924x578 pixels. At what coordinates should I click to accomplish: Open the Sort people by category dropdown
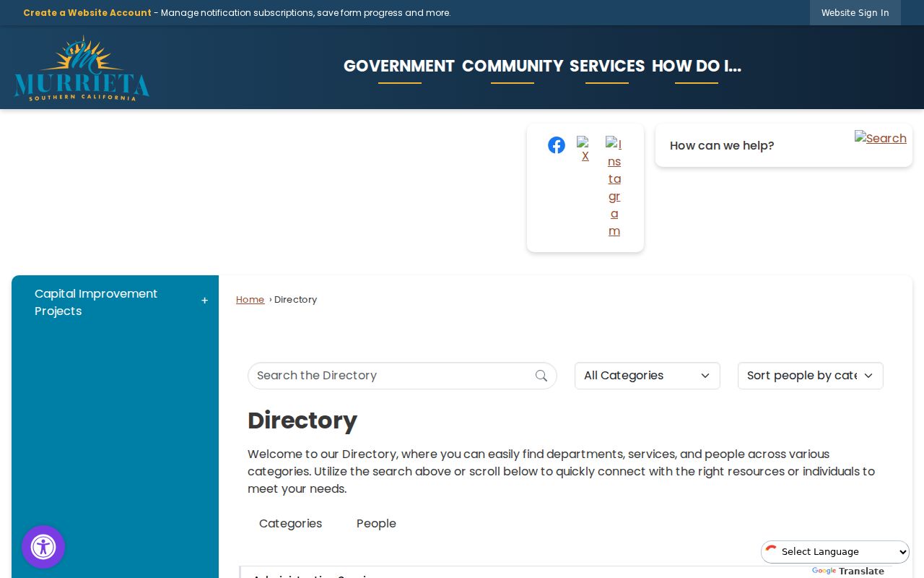point(811,376)
